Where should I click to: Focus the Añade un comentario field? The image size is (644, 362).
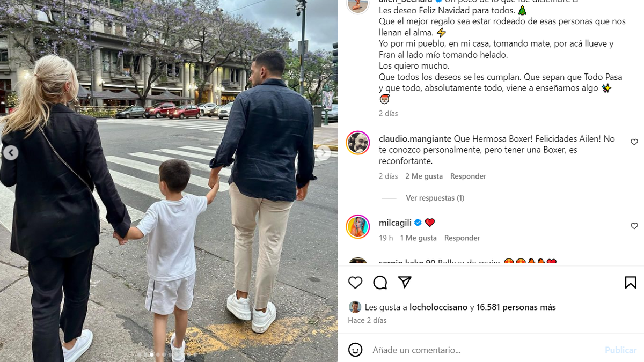click(483, 350)
